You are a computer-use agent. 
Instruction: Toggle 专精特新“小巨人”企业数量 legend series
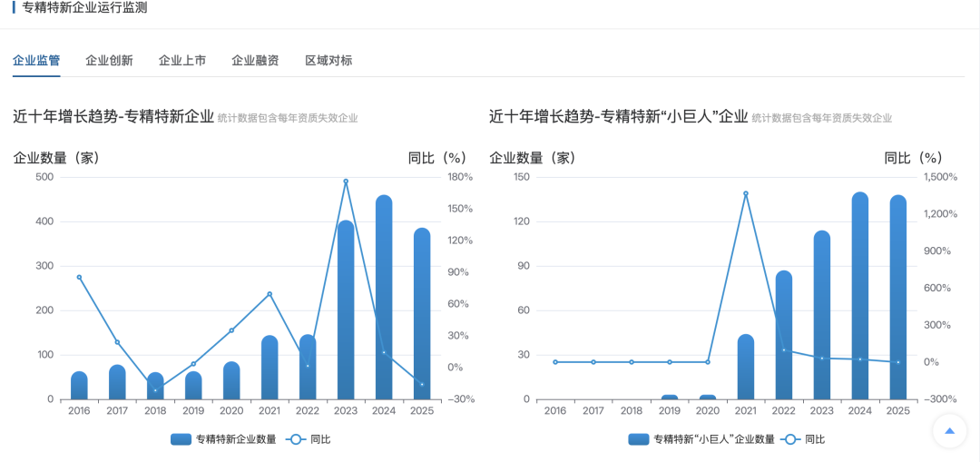[701, 439]
